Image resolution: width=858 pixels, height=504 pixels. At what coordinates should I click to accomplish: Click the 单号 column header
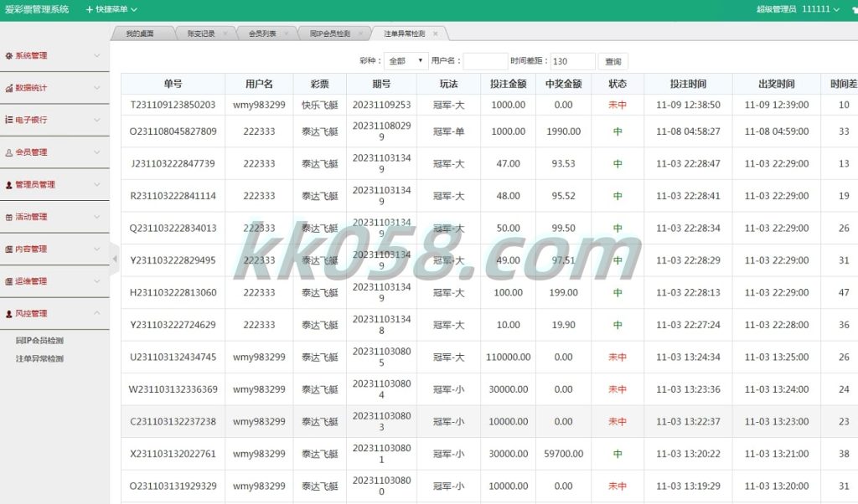tap(173, 84)
